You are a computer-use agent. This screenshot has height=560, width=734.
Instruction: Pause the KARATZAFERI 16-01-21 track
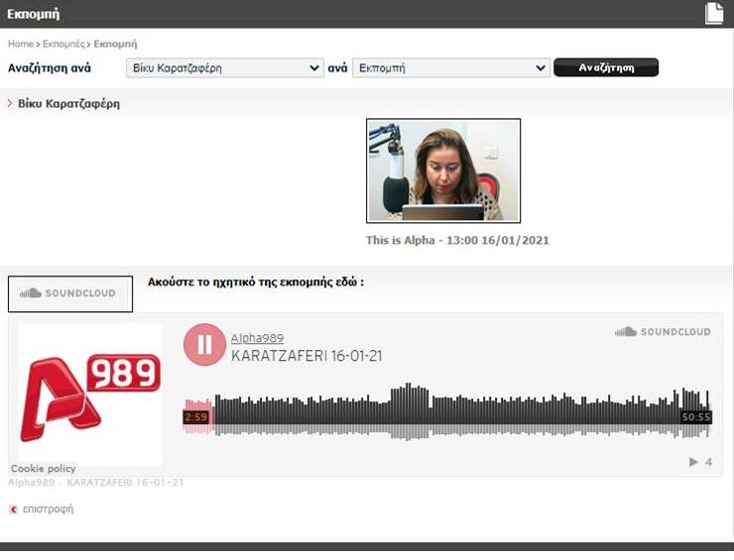coord(204,345)
